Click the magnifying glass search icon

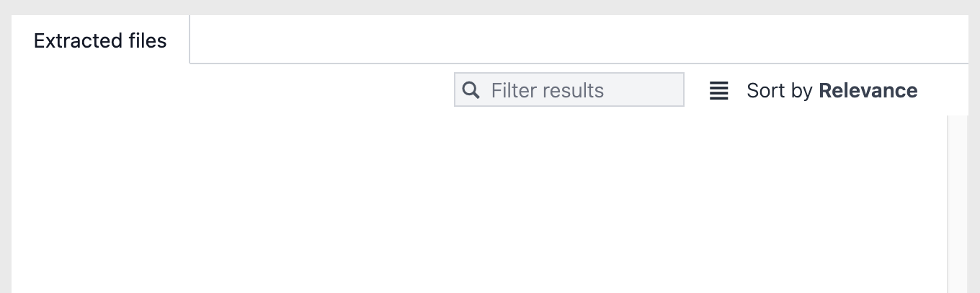471,90
